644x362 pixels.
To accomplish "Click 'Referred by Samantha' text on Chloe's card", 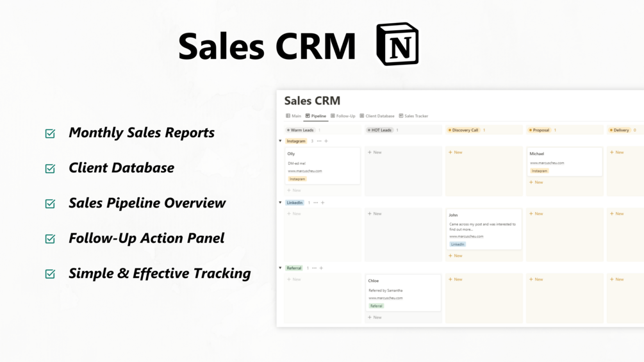I will click(x=385, y=291).
